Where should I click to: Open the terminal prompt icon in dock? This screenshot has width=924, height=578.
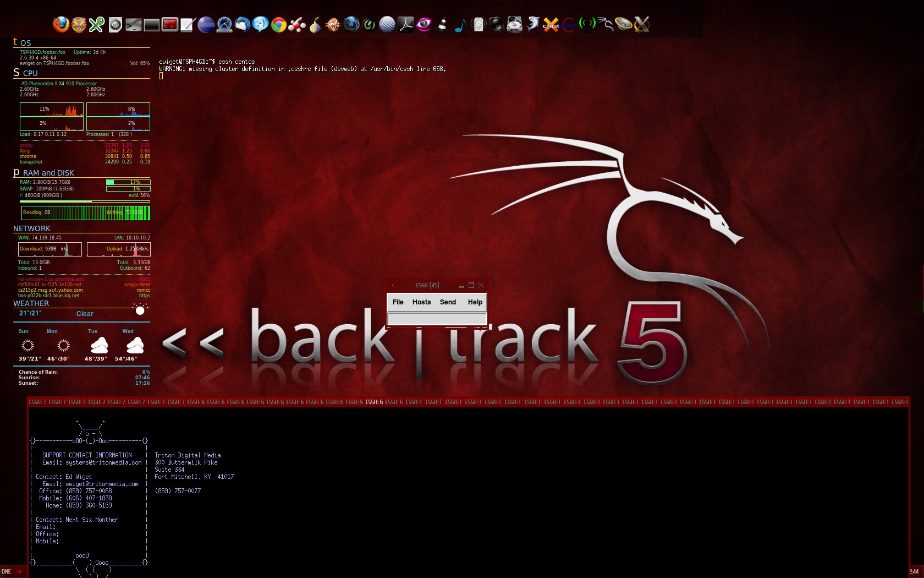pyautogui.click(x=134, y=25)
